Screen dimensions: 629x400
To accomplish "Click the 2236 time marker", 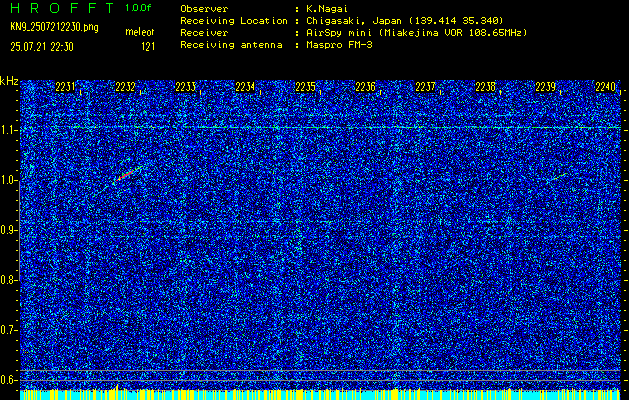I will point(365,87).
